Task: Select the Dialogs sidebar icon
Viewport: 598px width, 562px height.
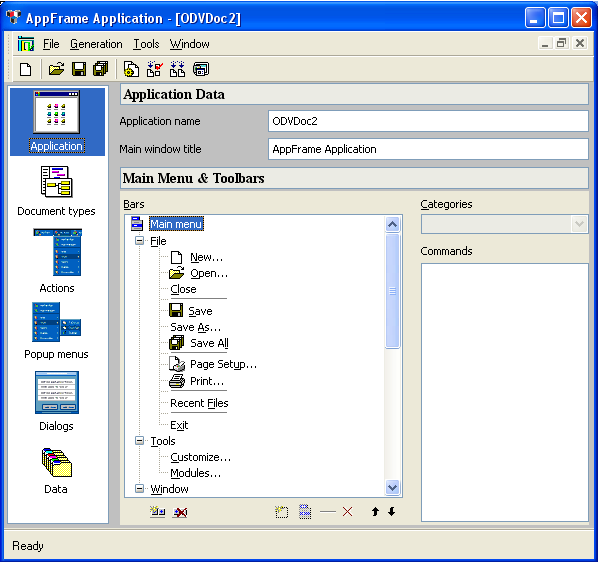Action: [x=56, y=401]
